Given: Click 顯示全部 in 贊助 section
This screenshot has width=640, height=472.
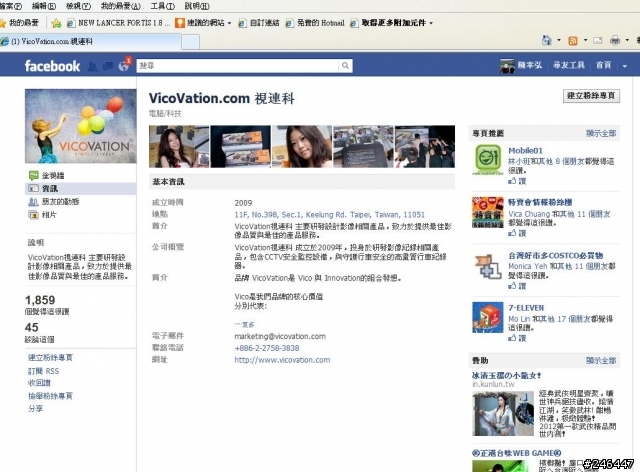Looking at the screenshot, I should (x=601, y=361).
